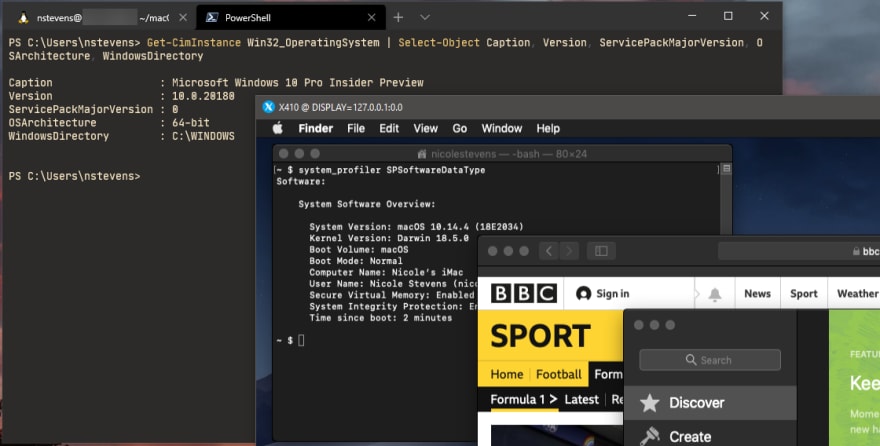The image size is (880, 446).
Task: Click the Safari address bar
Action: pyautogui.click(x=799, y=251)
